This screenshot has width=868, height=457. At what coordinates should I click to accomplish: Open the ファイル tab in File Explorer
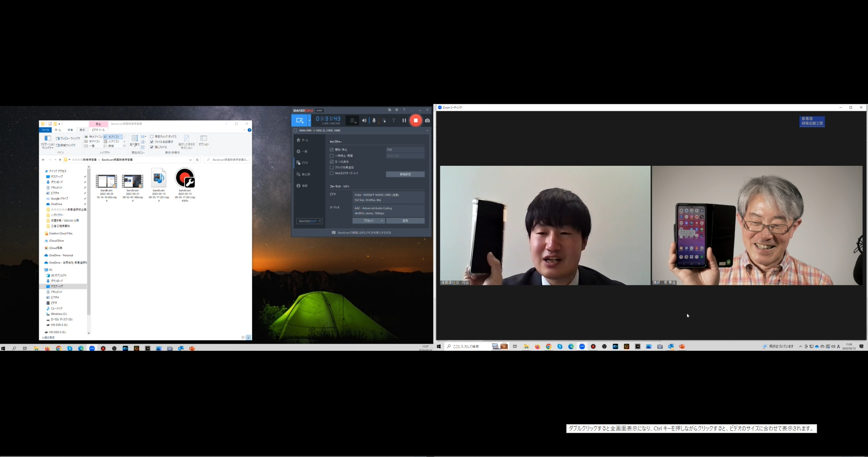click(x=45, y=130)
